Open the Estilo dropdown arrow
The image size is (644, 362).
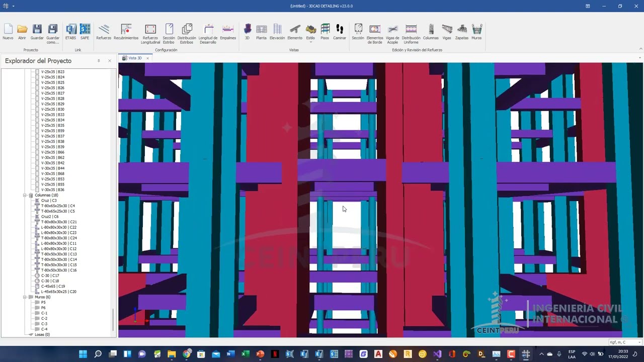coord(311,42)
